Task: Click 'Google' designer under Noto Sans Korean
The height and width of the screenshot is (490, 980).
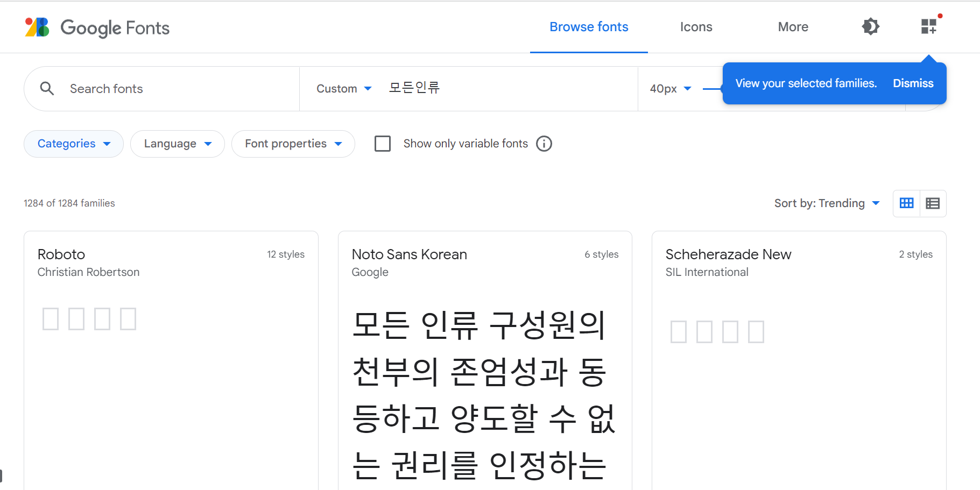Action: (370, 272)
